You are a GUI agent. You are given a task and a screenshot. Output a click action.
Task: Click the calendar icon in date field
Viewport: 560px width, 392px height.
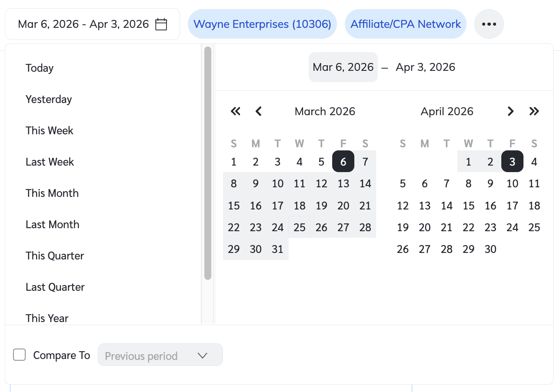pyautogui.click(x=161, y=24)
